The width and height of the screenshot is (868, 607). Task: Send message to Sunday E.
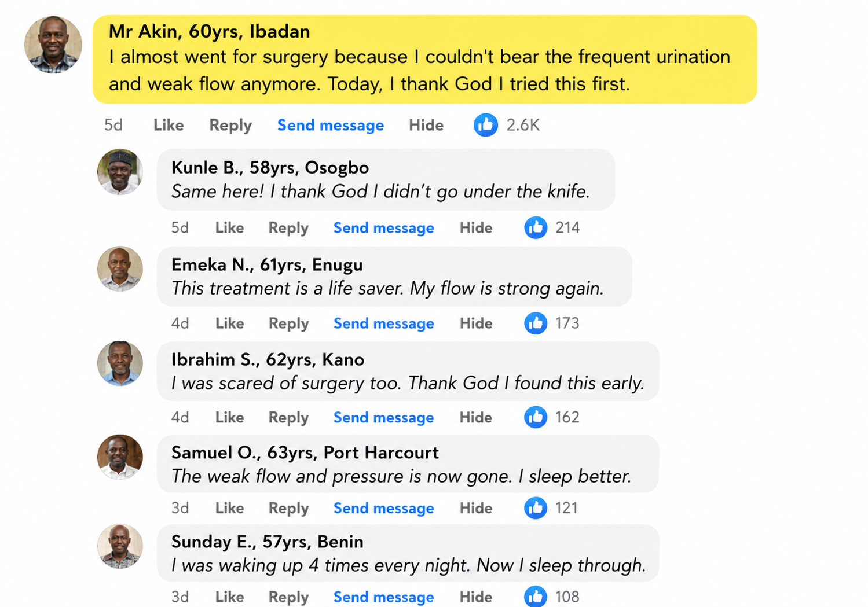tap(383, 597)
